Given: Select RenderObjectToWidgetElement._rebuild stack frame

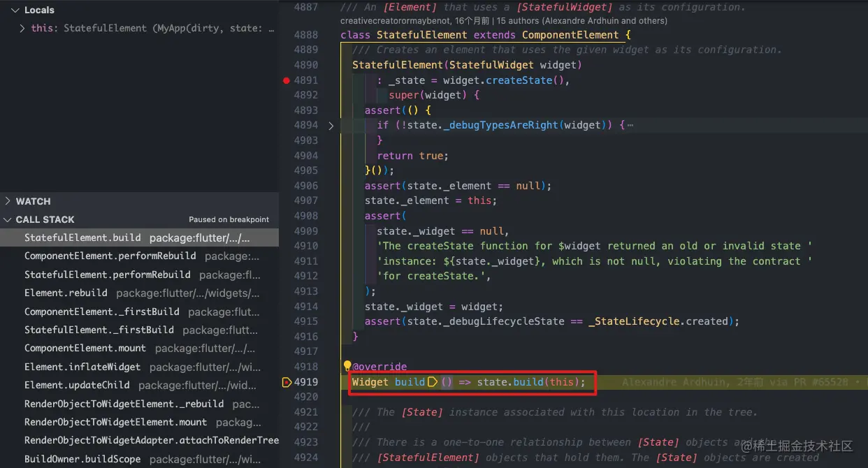Looking at the screenshot, I should pos(140,404).
